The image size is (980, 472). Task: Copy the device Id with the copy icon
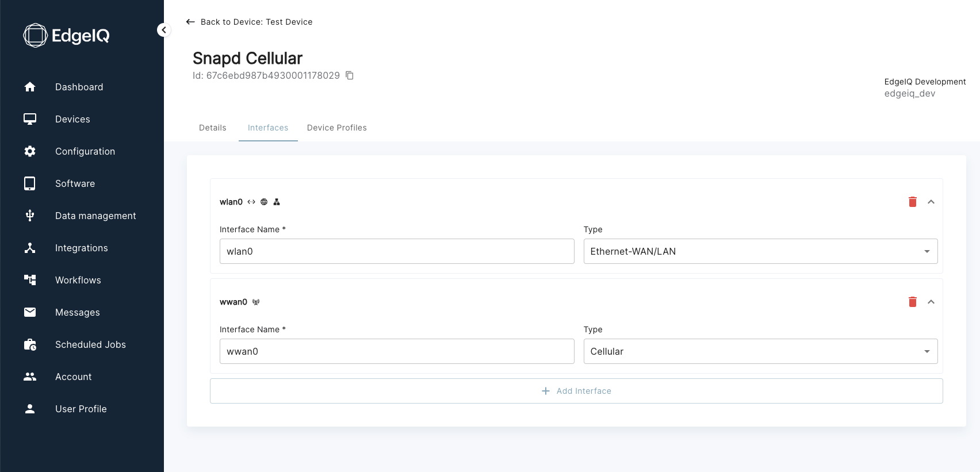point(349,75)
